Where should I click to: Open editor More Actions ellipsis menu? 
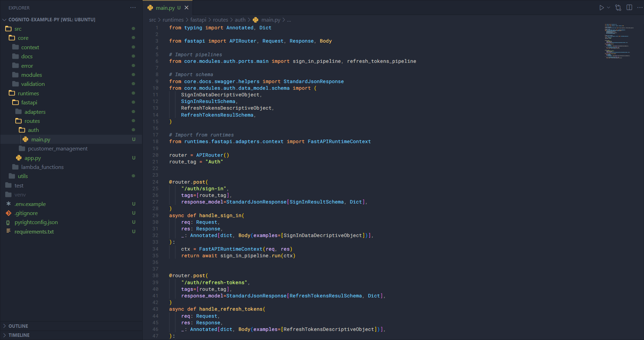click(x=639, y=8)
